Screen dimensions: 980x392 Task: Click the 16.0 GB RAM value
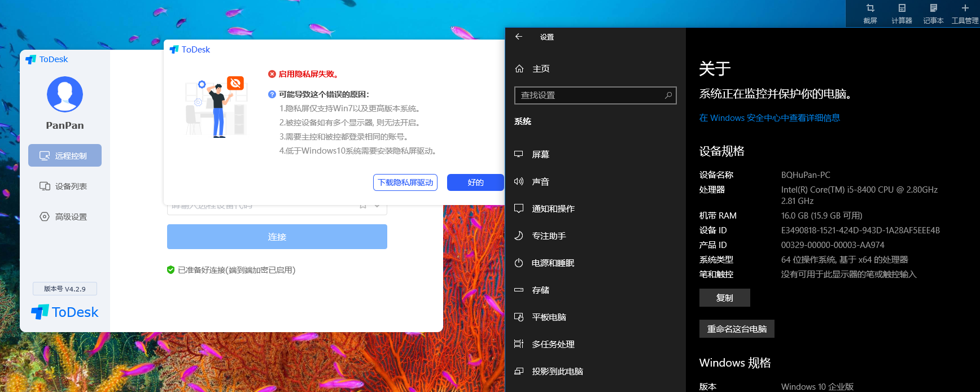pos(821,216)
